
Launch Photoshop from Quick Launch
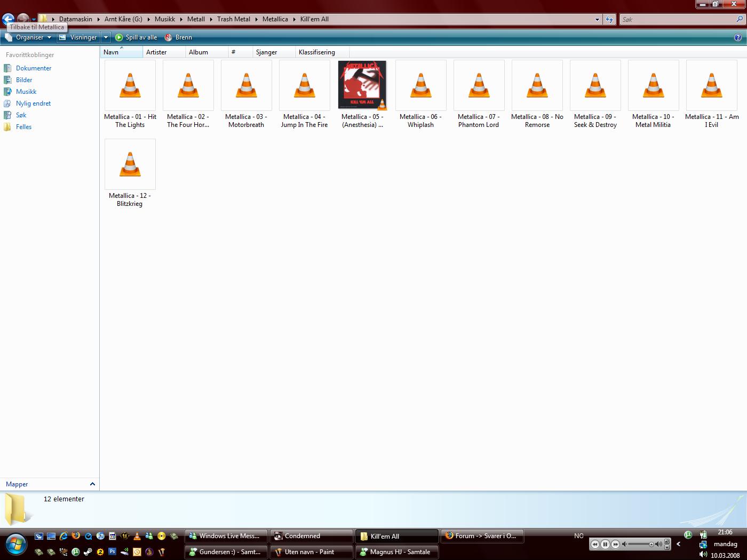click(x=112, y=552)
